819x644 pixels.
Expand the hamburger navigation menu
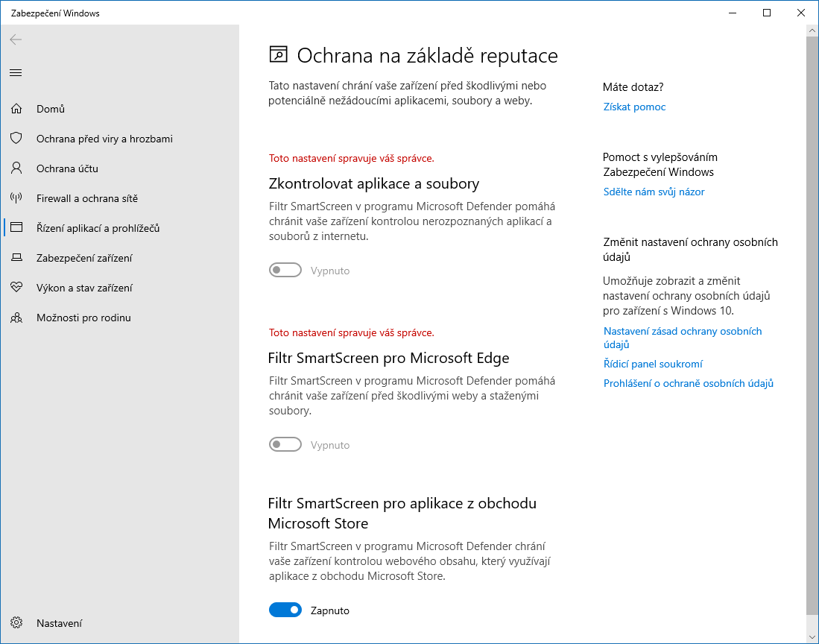16,72
